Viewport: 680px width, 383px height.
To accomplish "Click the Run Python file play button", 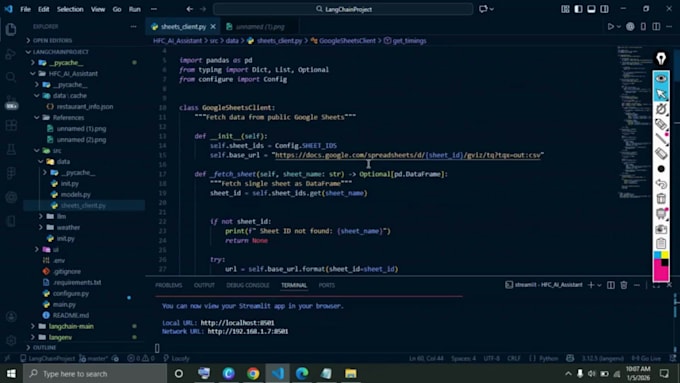I will point(611,26).
